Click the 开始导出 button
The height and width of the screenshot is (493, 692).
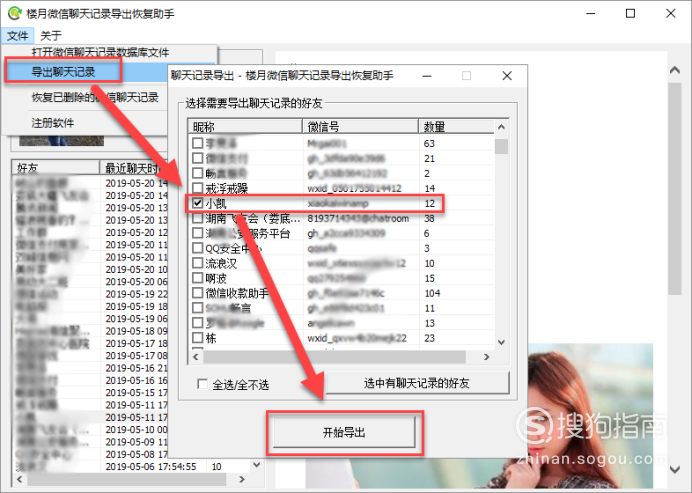pos(344,433)
